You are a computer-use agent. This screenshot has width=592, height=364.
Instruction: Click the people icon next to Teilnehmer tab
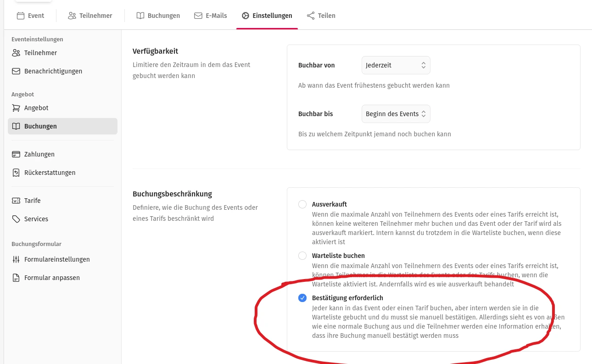[72, 16]
